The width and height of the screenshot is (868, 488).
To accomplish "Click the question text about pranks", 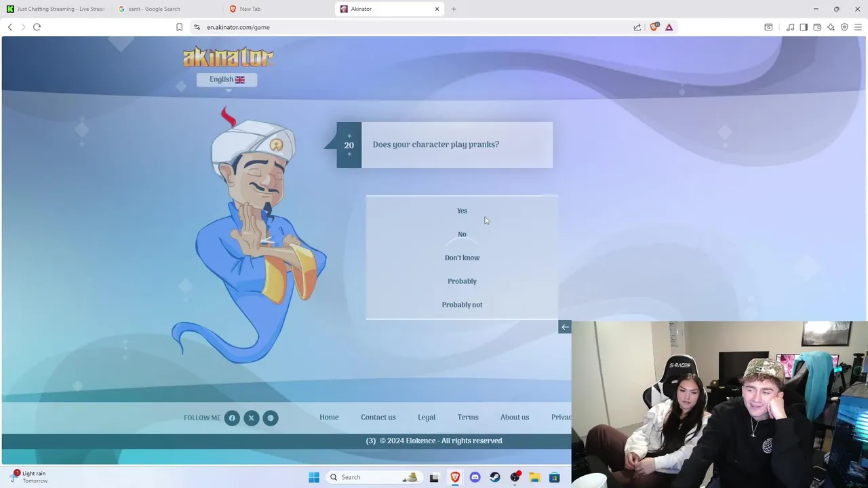I will (x=436, y=144).
